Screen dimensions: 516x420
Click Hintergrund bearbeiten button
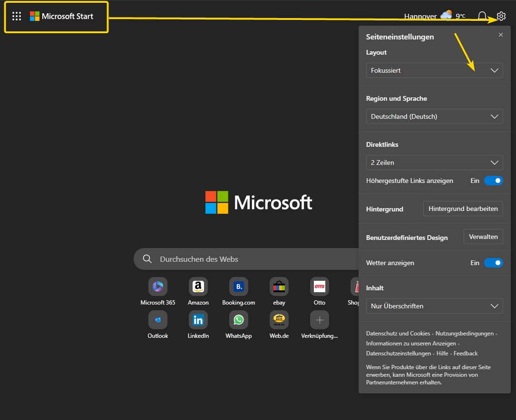coord(463,209)
